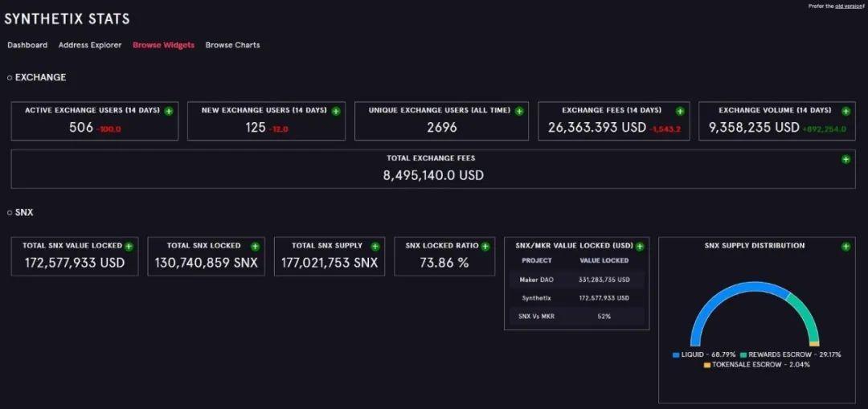Screen dimensions: 868x409
Task: Open the Browse Charts tab
Action: pyautogui.click(x=232, y=45)
